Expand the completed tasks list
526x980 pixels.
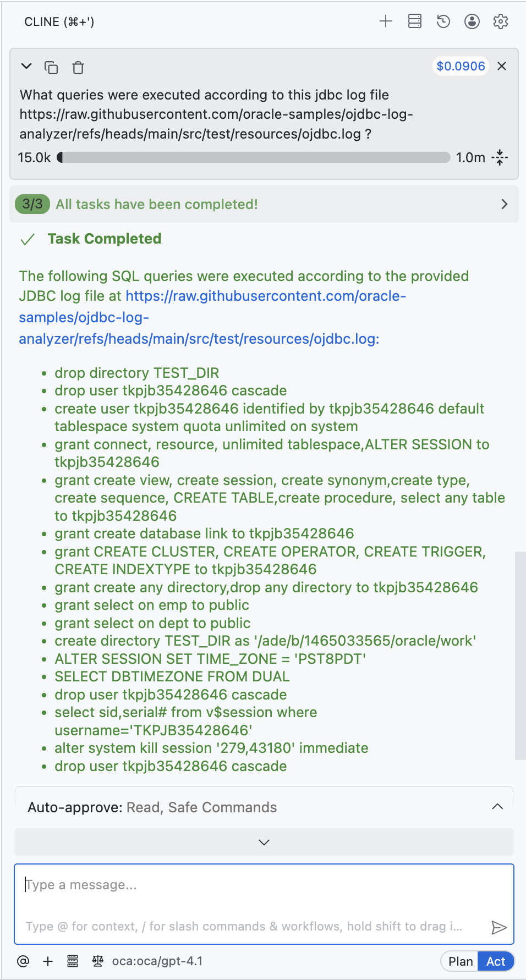click(x=503, y=204)
